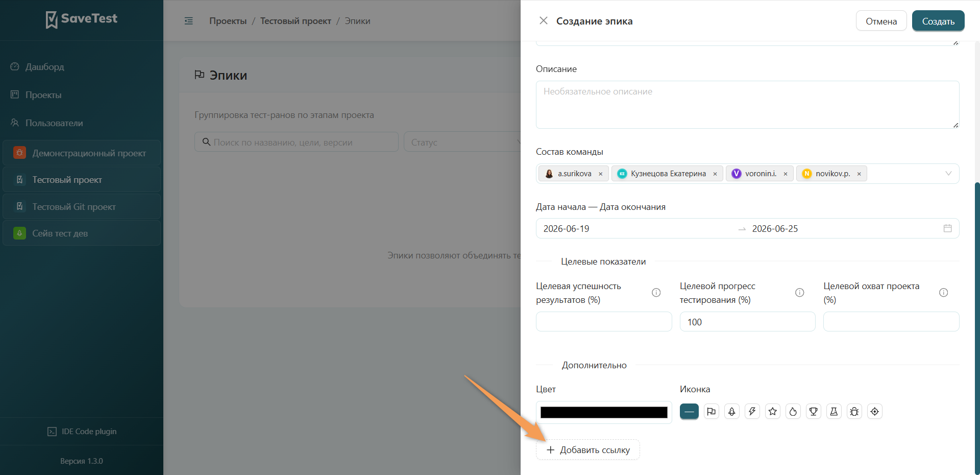
Task: Choose the bug icon for epic
Action: coord(854,411)
